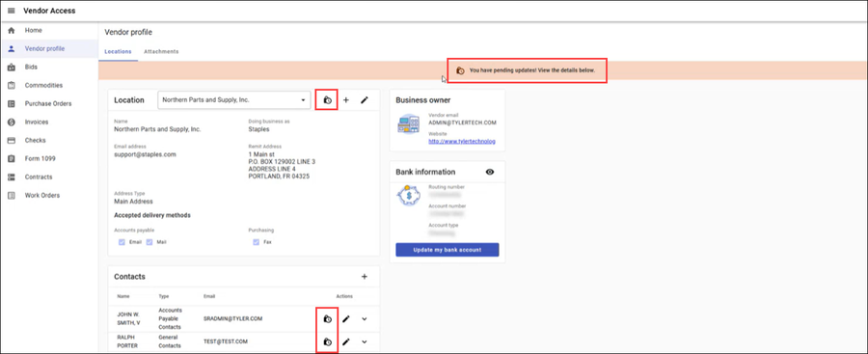Click the Contracts sidebar icon
The image size is (868, 354).
pos(11,177)
